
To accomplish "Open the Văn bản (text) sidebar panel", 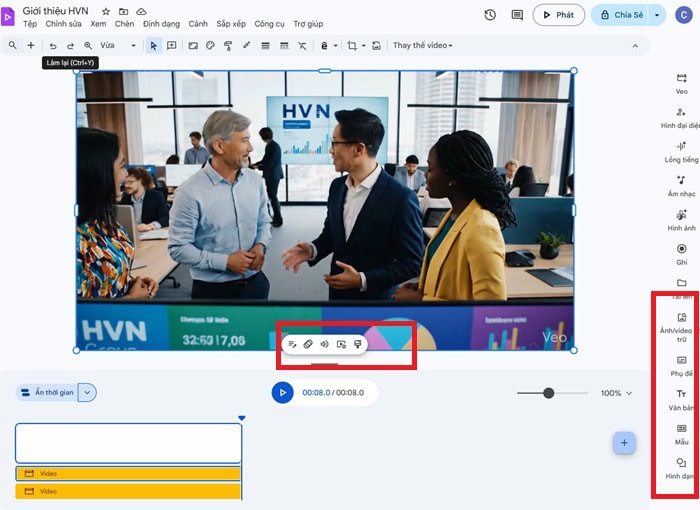I will (x=681, y=398).
